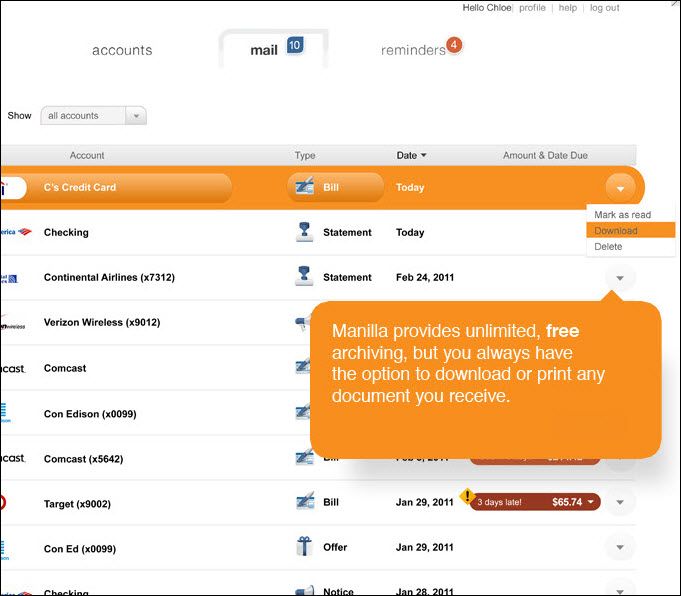Click the Con Ed (x0099) logo icon

click(x=4, y=550)
